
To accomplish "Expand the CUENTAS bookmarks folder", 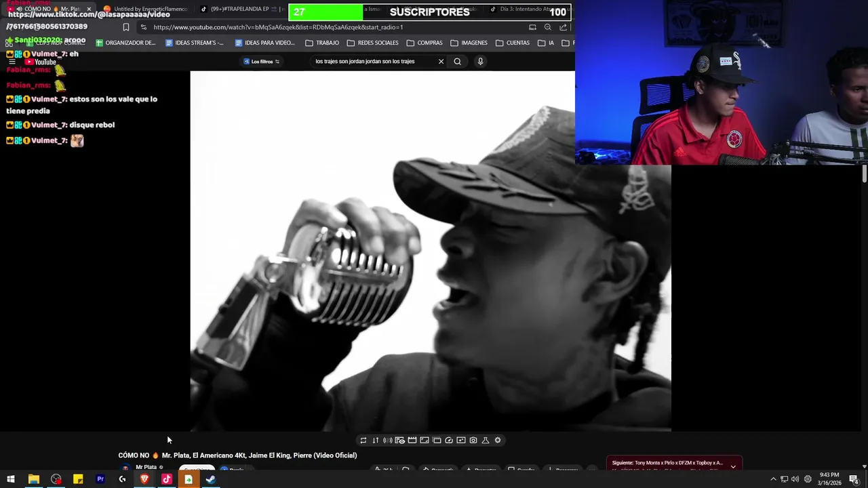I will (x=513, y=43).
